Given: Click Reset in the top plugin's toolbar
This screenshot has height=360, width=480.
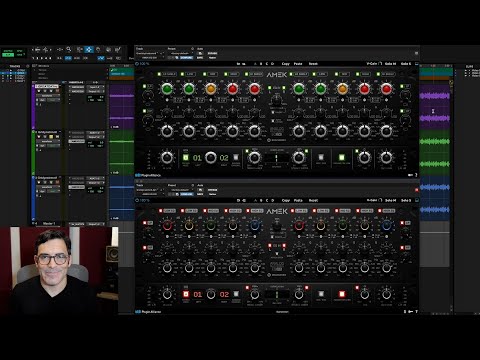Looking at the screenshot, I should (x=313, y=64).
